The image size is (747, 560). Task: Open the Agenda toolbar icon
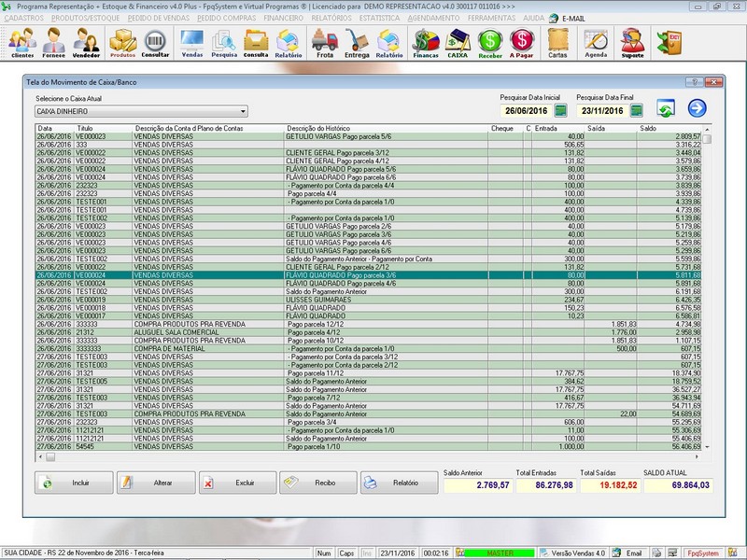(x=596, y=42)
